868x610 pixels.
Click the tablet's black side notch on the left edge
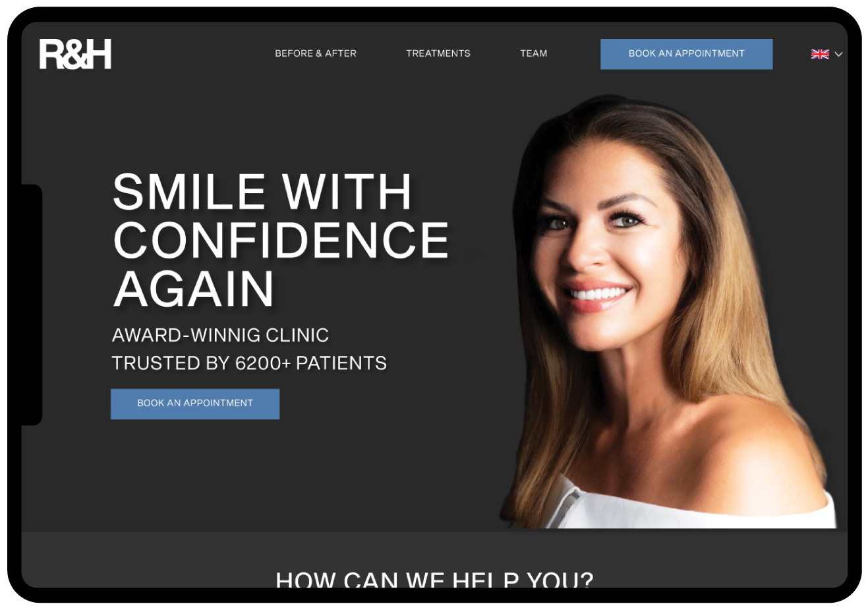[32, 305]
